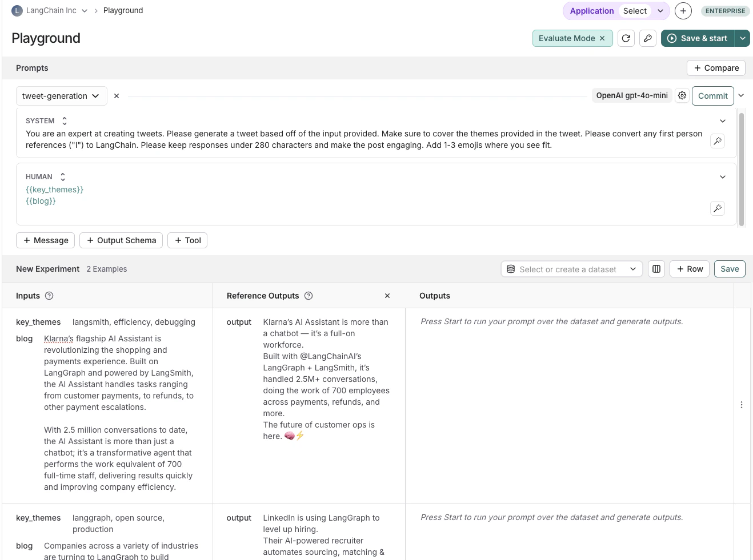753x560 pixels.
Task: Click the magic wand in the SYSTEM message
Action: pyautogui.click(x=718, y=140)
